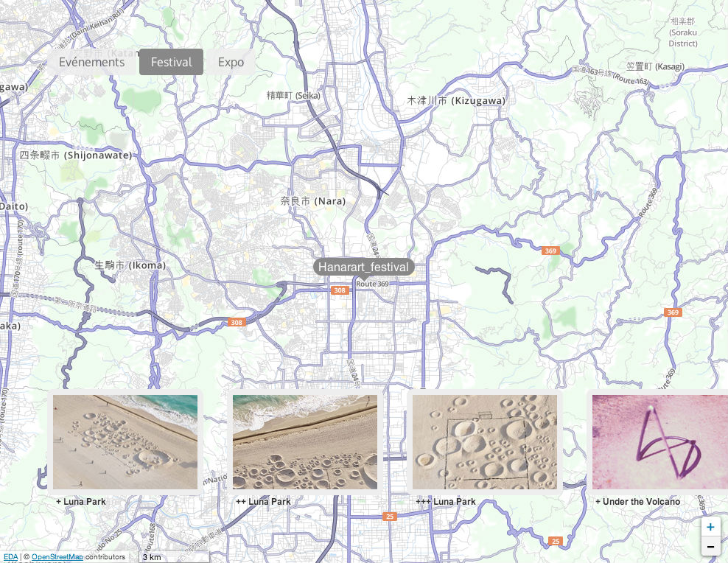
Task: Click the + Under the Volcano caption
Action: 638,502
